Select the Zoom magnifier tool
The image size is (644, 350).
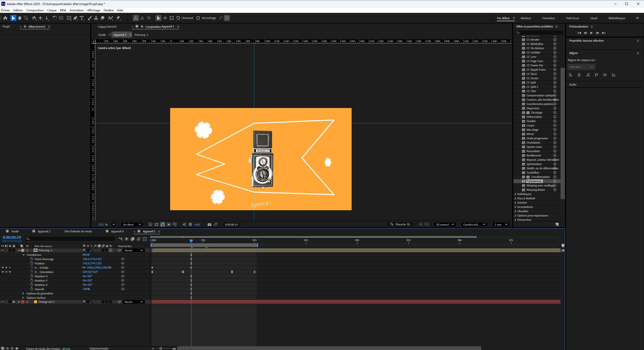tap(26, 18)
